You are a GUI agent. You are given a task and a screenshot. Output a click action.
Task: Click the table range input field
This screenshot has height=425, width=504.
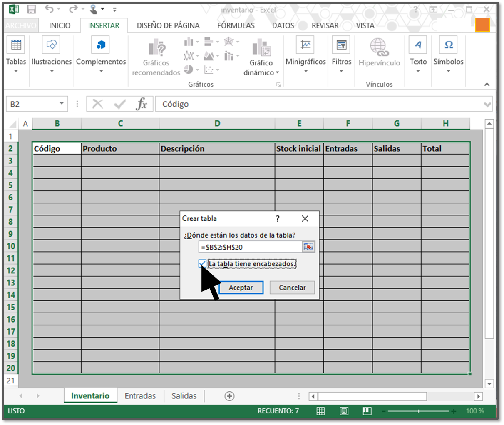pos(250,247)
